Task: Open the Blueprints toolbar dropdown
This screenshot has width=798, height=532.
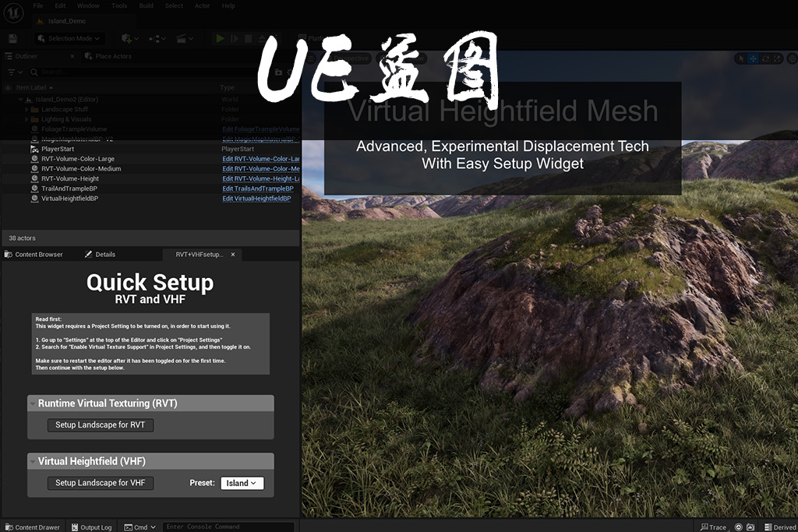Action: point(157,38)
